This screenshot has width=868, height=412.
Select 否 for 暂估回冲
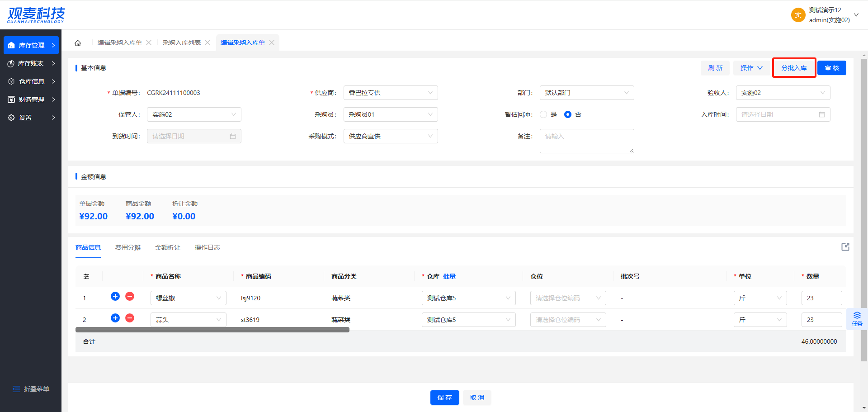point(568,114)
